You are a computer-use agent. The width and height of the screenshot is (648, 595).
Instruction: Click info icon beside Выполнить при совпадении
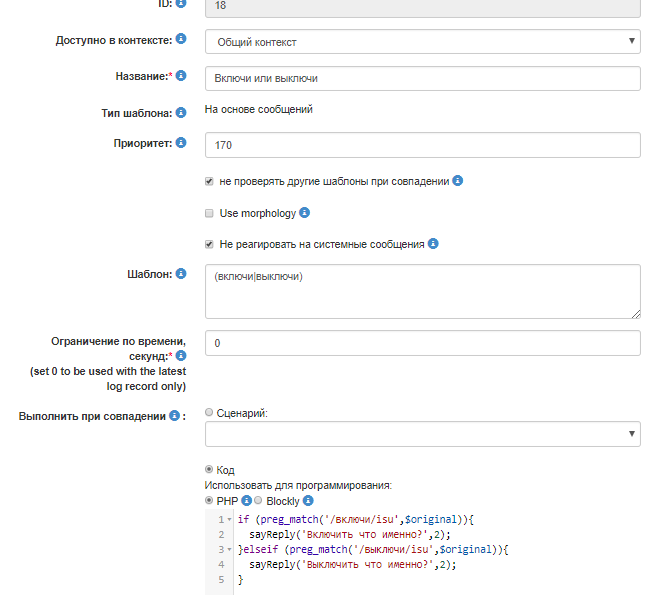click(174, 415)
